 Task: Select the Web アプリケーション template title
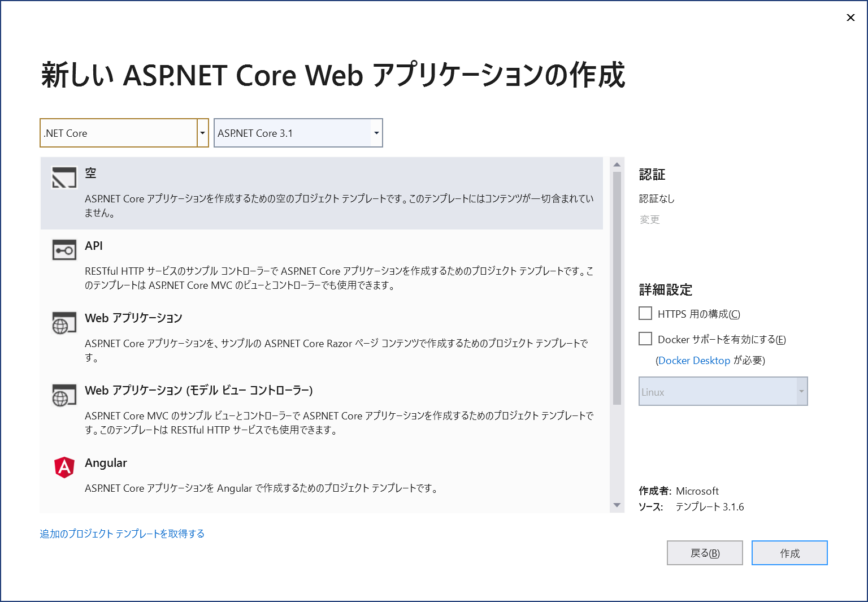[133, 318]
